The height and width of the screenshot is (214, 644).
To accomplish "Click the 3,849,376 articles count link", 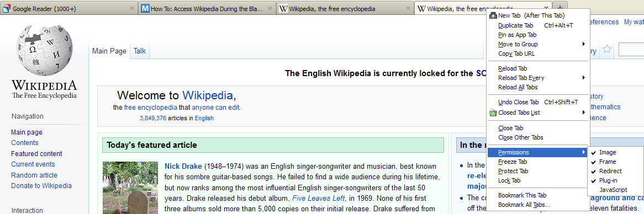I will (x=153, y=118).
